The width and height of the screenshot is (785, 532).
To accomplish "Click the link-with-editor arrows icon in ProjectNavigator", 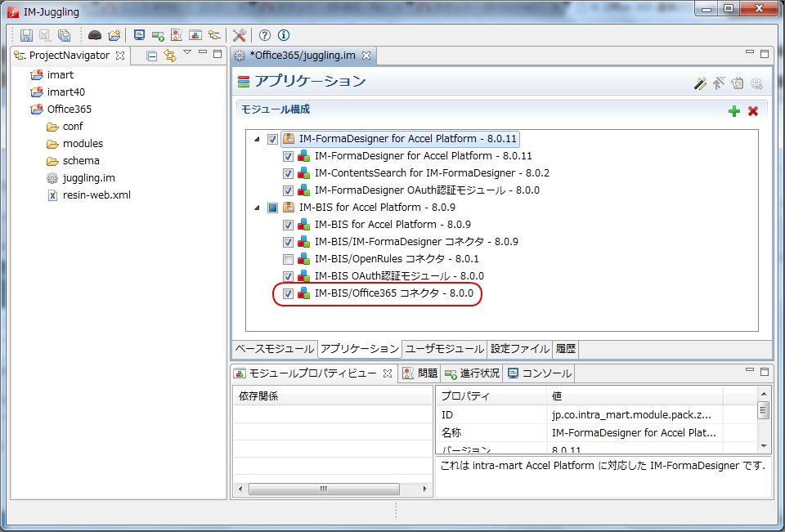I will point(170,56).
